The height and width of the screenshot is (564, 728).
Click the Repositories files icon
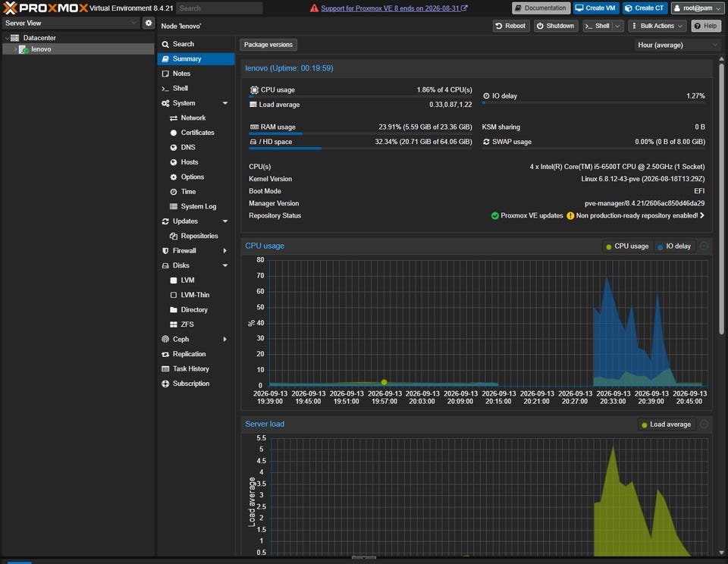coord(174,236)
